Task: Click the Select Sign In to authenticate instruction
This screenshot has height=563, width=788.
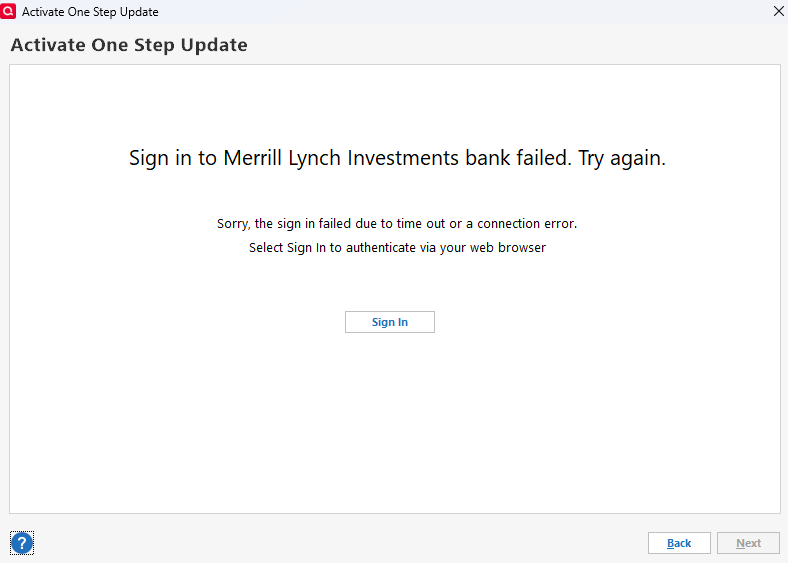Action: [397, 247]
